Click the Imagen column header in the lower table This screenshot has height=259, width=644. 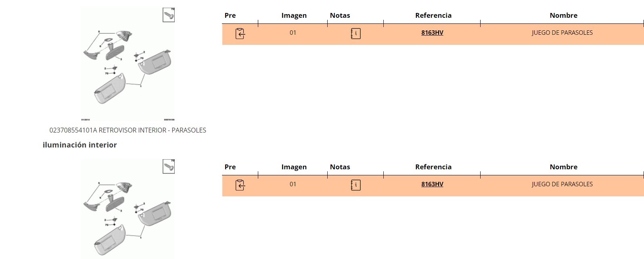(x=294, y=167)
